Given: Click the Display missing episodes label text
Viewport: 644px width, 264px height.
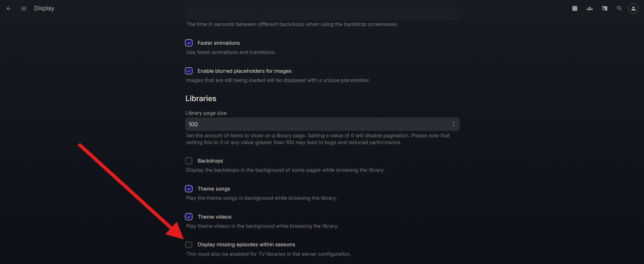Looking at the screenshot, I should pyautogui.click(x=246, y=244).
